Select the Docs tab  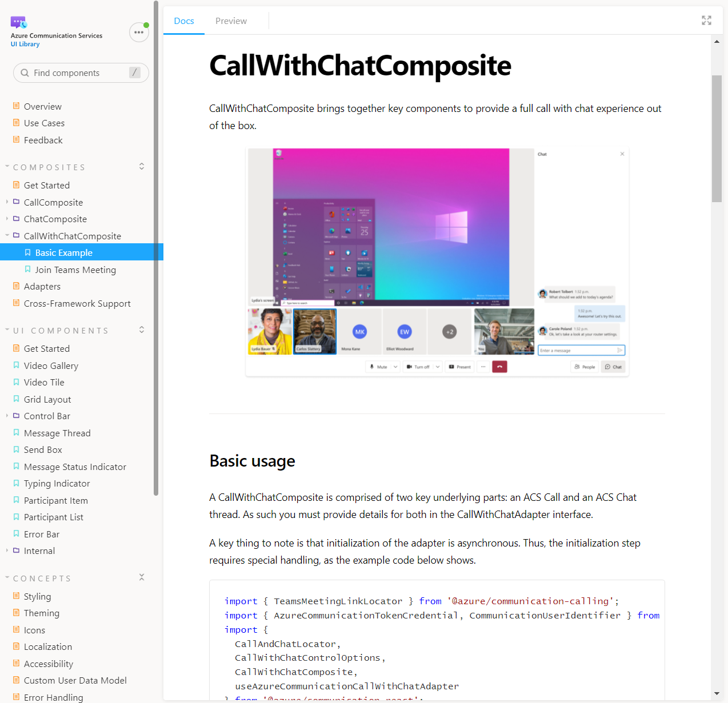(183, 21)
